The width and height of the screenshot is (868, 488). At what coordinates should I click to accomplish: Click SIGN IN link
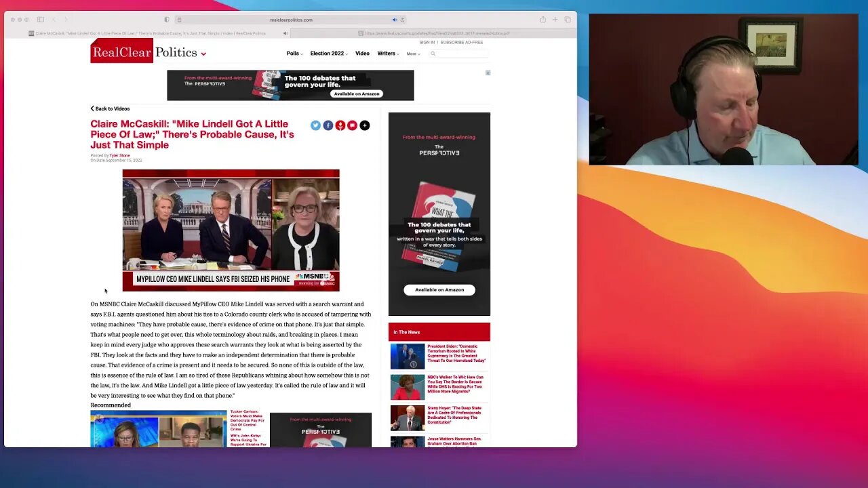(x=427, y=42)
